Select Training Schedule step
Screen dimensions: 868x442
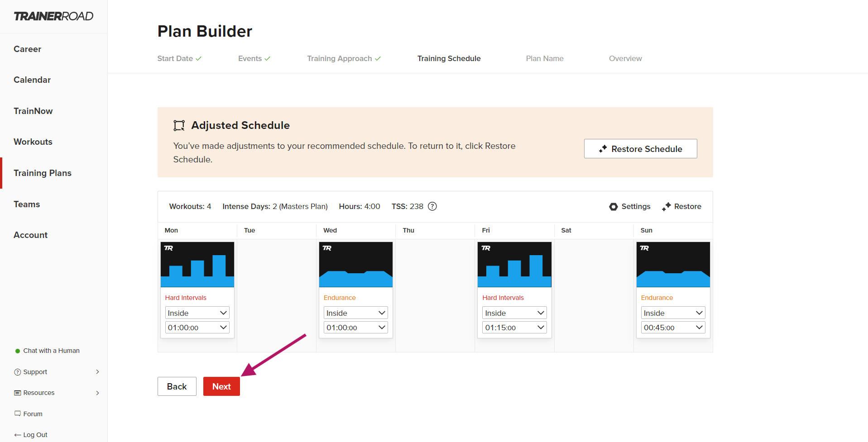(x=449, y=58)
